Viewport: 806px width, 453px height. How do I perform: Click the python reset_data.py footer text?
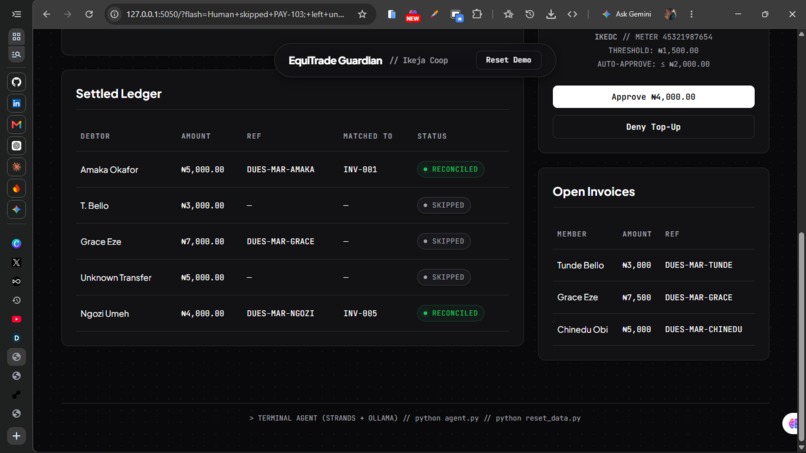tap(538, 418)
